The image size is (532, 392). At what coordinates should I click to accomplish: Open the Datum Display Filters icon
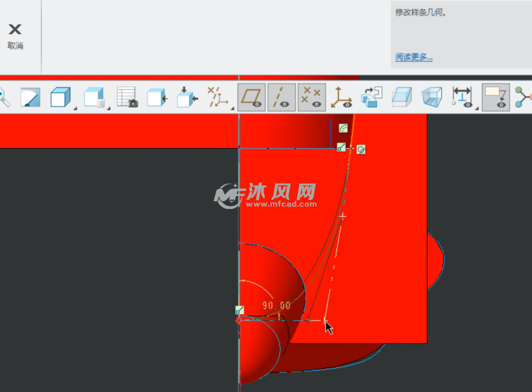(218, 98)
